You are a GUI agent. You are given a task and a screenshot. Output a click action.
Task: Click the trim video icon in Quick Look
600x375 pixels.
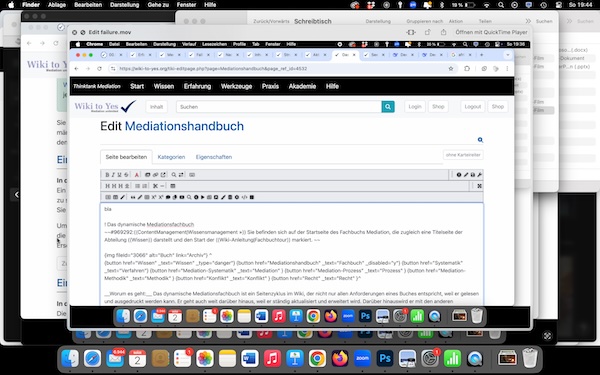pos(411,32)
